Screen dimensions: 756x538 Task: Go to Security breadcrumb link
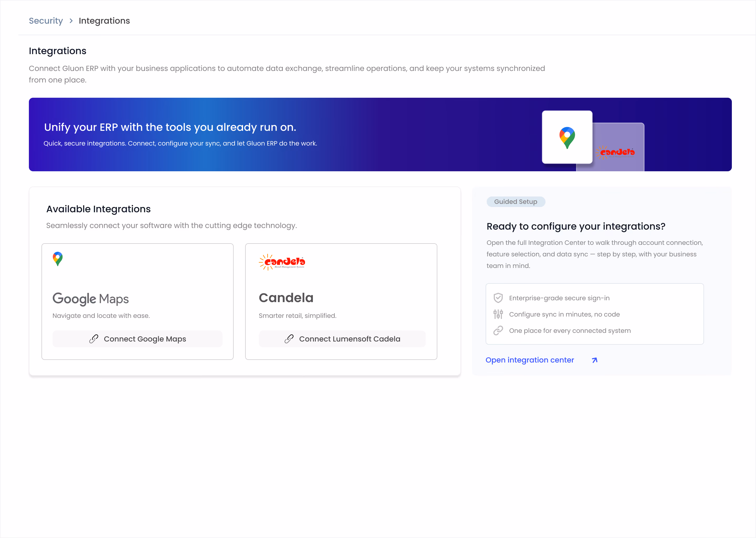pos(46,21)
